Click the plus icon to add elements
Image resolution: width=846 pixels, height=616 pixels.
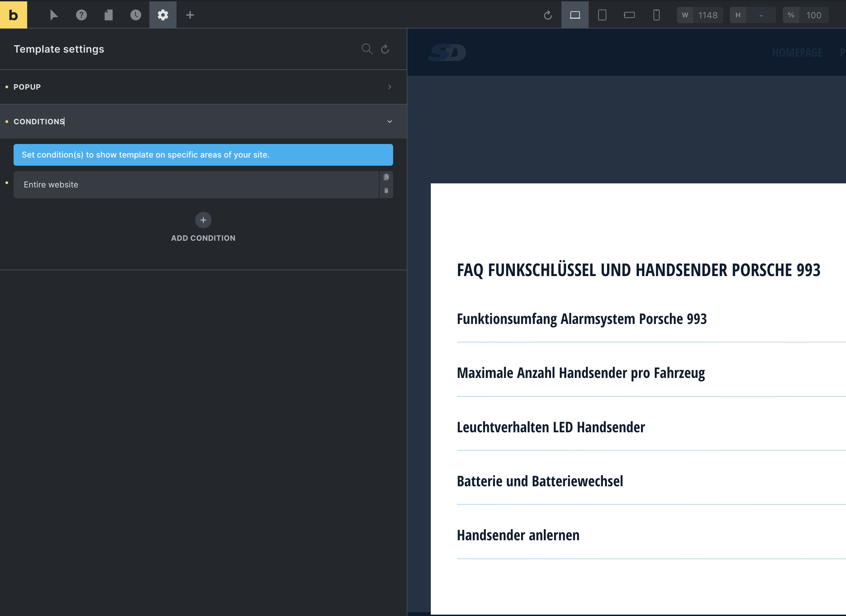pos(190,15)
